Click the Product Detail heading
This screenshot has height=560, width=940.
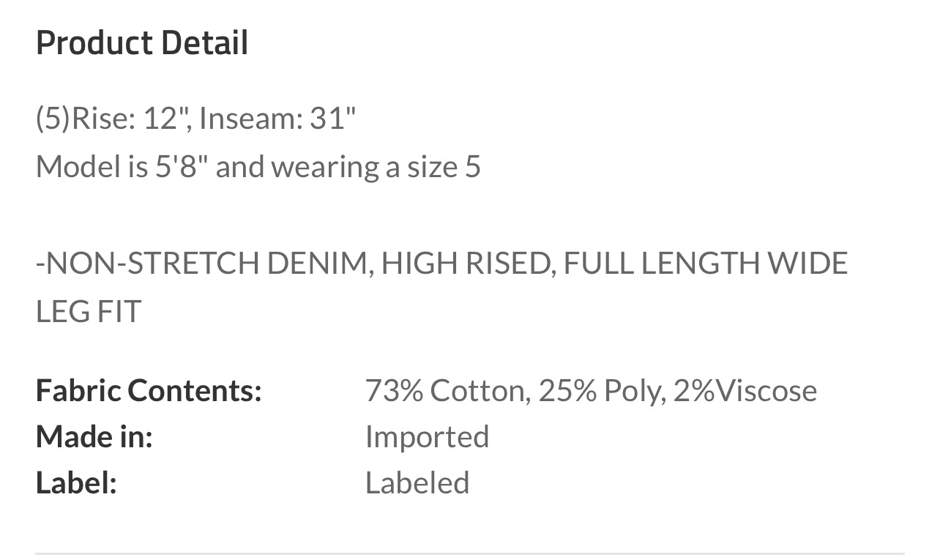coord(142,43)
